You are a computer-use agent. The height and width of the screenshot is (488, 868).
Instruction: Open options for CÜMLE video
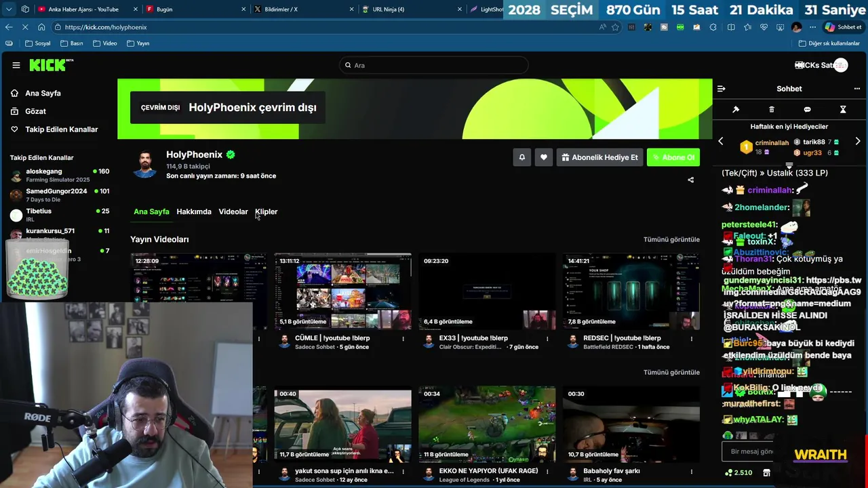click(403, 339)
